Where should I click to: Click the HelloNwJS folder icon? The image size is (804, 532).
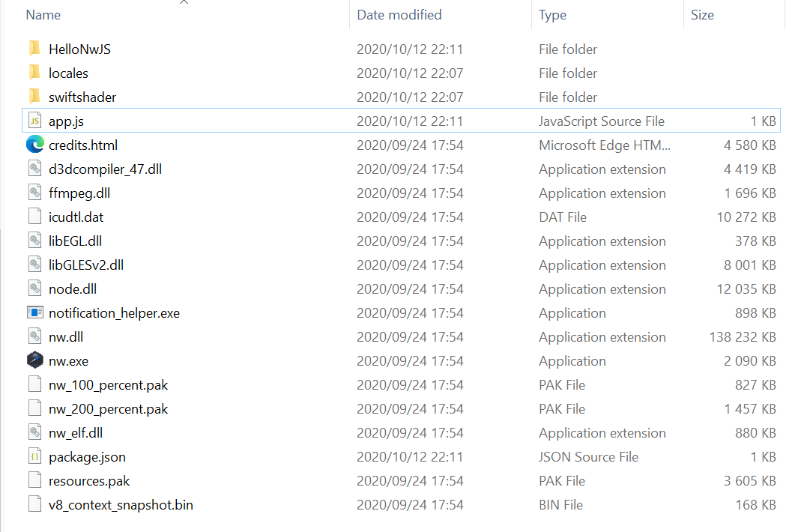tap(34, 49)
